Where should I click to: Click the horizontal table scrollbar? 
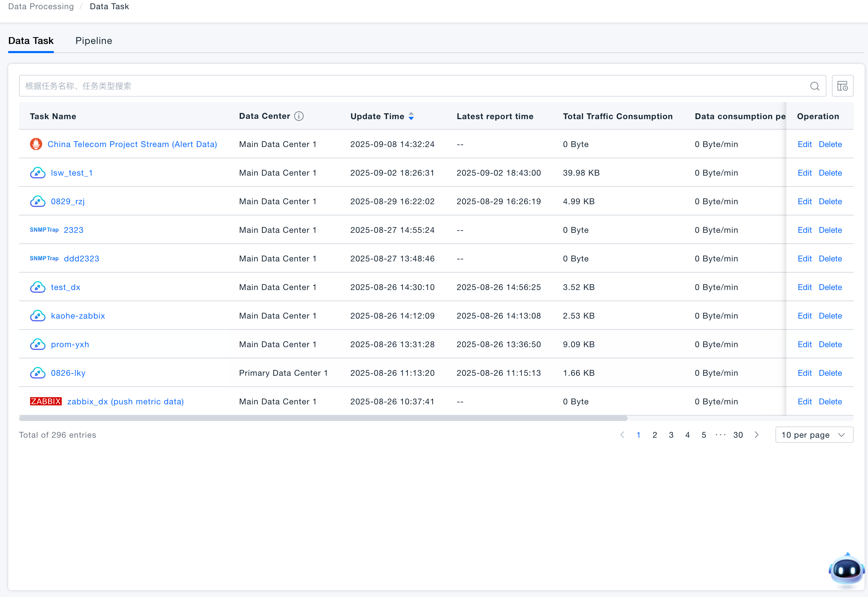(323, 418)
